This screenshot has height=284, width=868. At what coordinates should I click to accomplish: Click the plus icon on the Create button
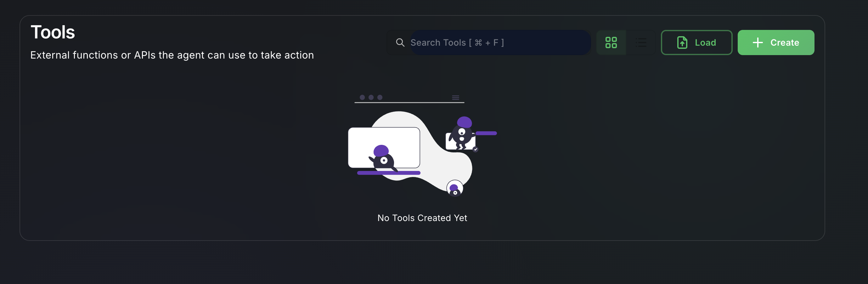tap(758, 43)
